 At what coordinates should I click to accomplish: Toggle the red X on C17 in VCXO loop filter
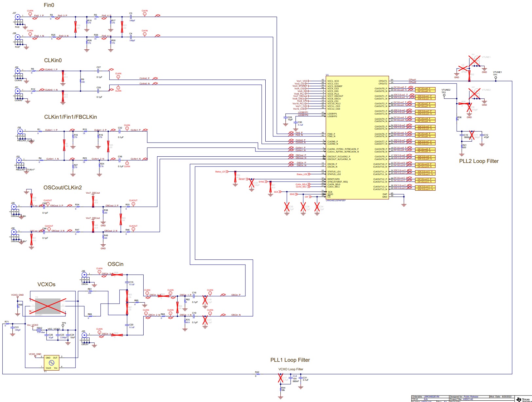[x=280, y=378]
